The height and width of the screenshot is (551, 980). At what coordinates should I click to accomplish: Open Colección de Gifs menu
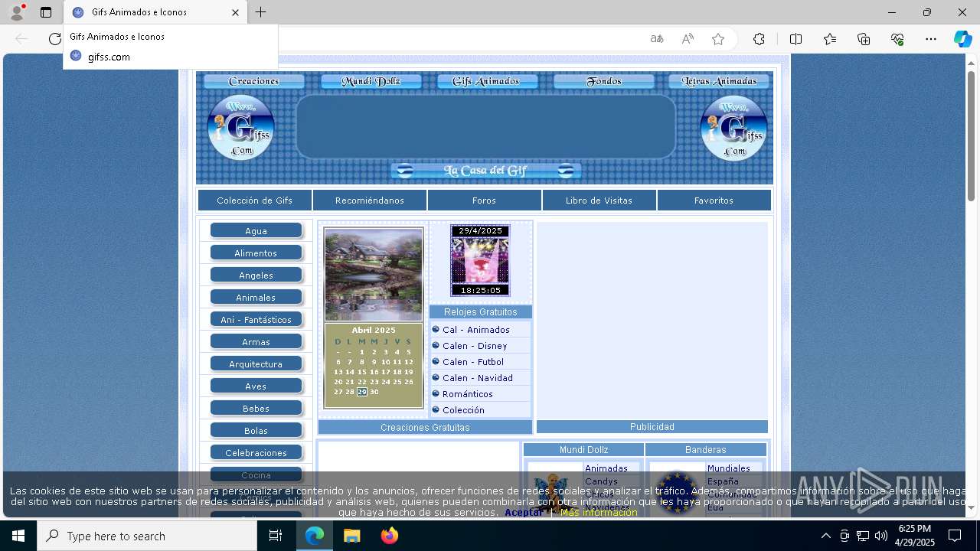point(255,201)
